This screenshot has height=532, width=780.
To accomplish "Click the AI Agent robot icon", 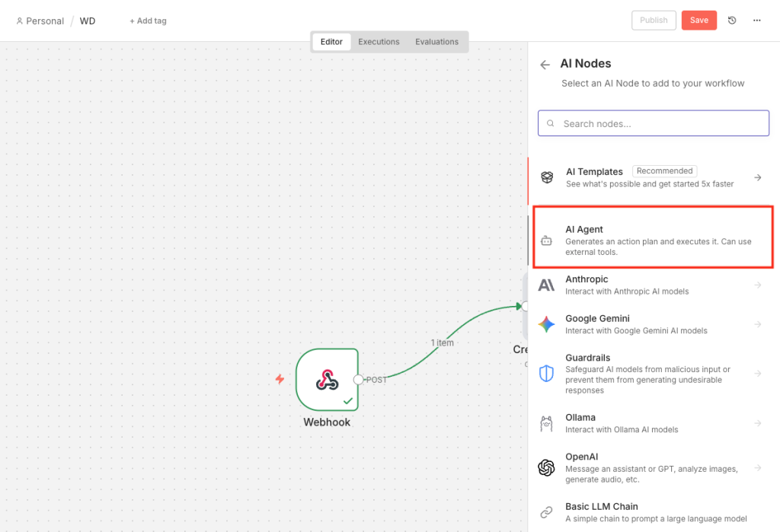I will (x=546, y=241).
